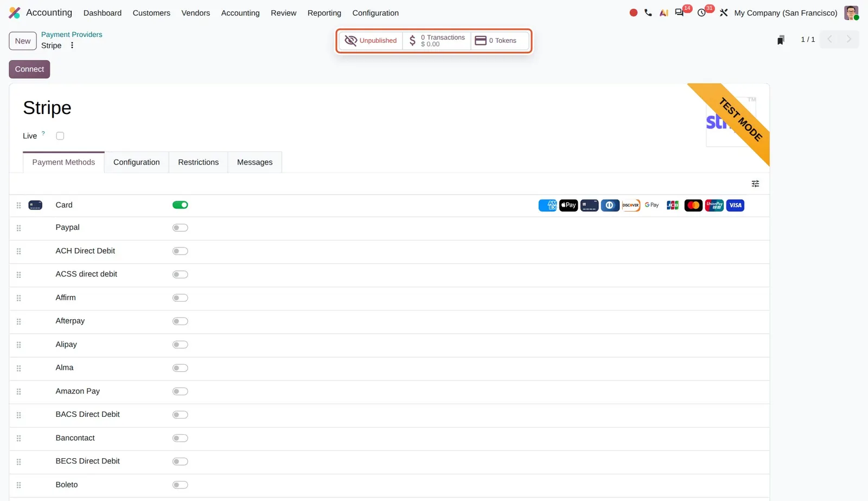Enable the Alipay toggle

(x=180, y=344)
